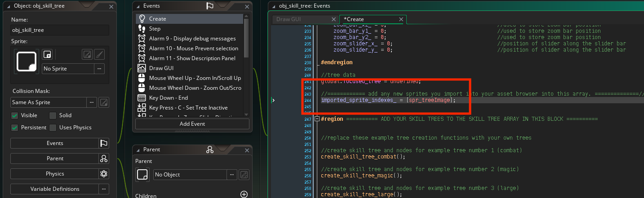Close the Draw GUI tab
This screenshot has width=644, height=198.
click(333, 19)
